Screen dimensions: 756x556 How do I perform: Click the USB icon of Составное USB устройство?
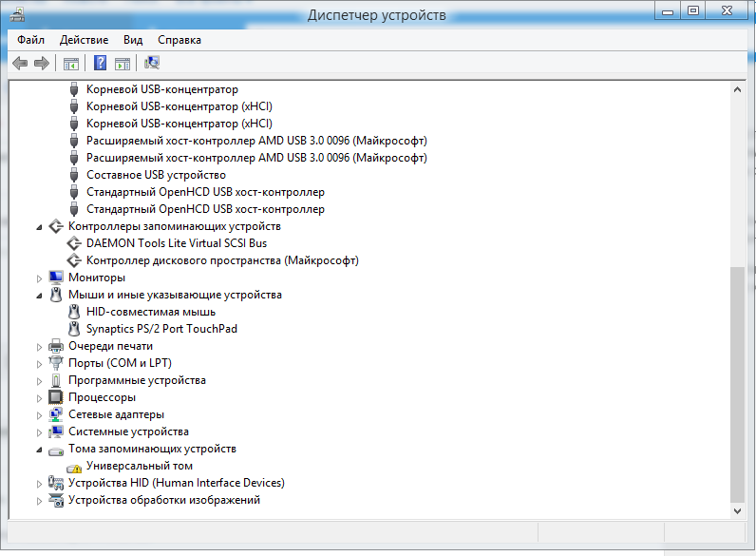point(74,175)
